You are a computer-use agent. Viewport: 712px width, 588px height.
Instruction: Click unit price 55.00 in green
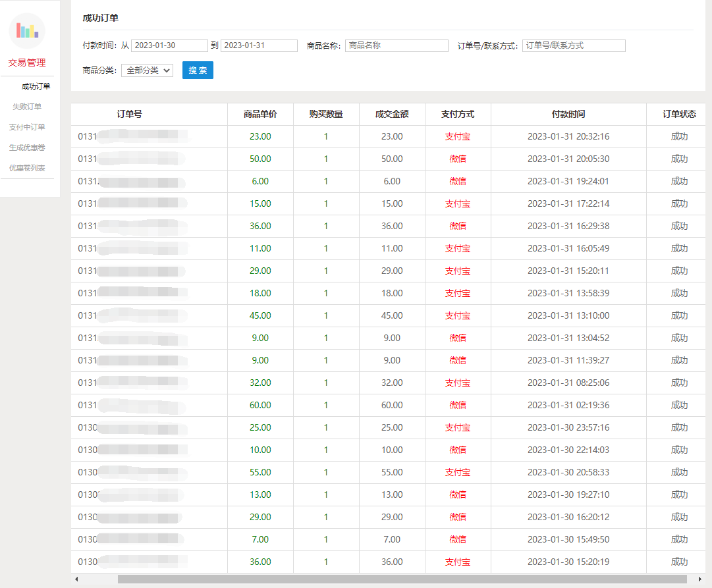260,472
